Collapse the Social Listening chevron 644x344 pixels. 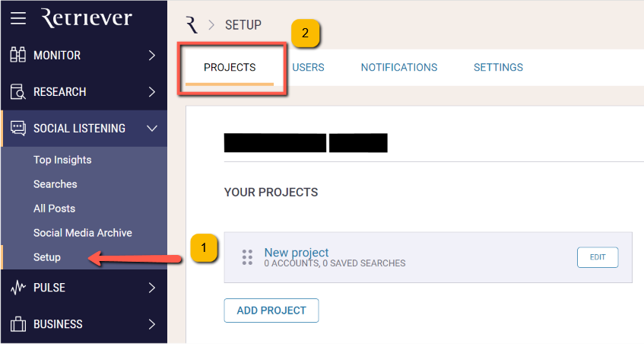click(152, 129)
